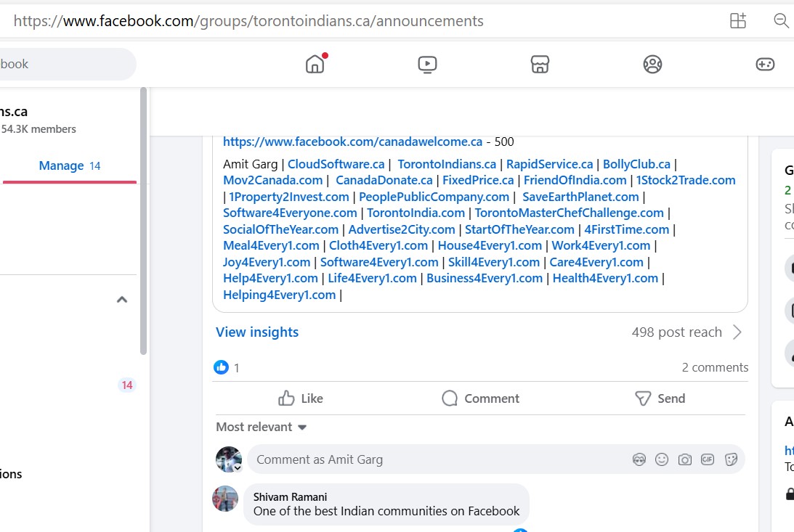794x532 pixels.
Task: Like the post
Action: click(x=301, y=398)
